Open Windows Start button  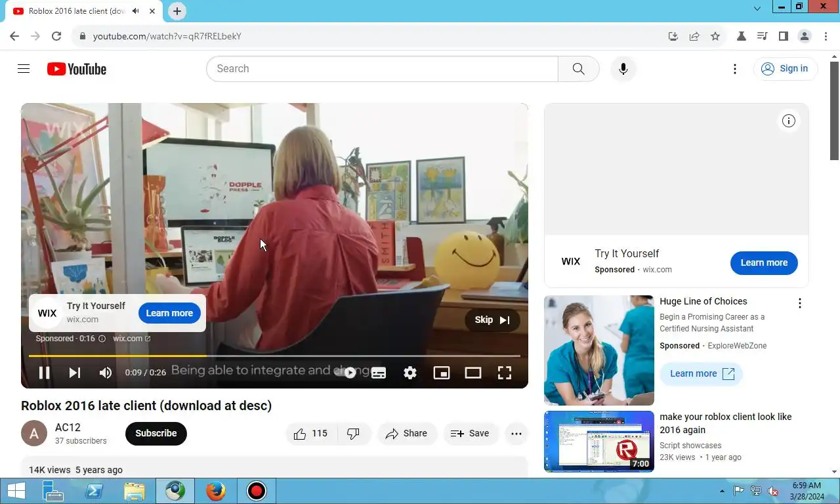coord(16,491)
